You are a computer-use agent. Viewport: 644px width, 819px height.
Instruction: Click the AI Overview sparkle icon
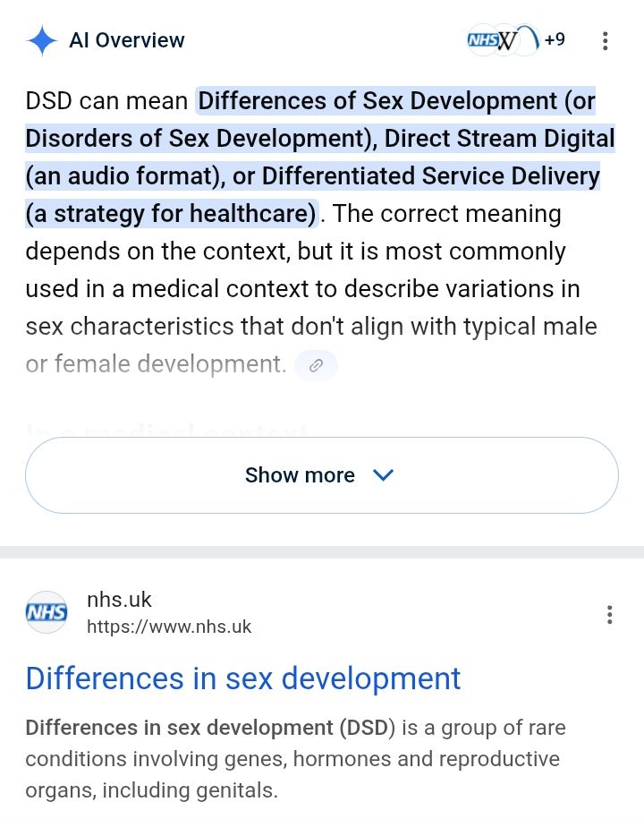click(x=42, y=40)
